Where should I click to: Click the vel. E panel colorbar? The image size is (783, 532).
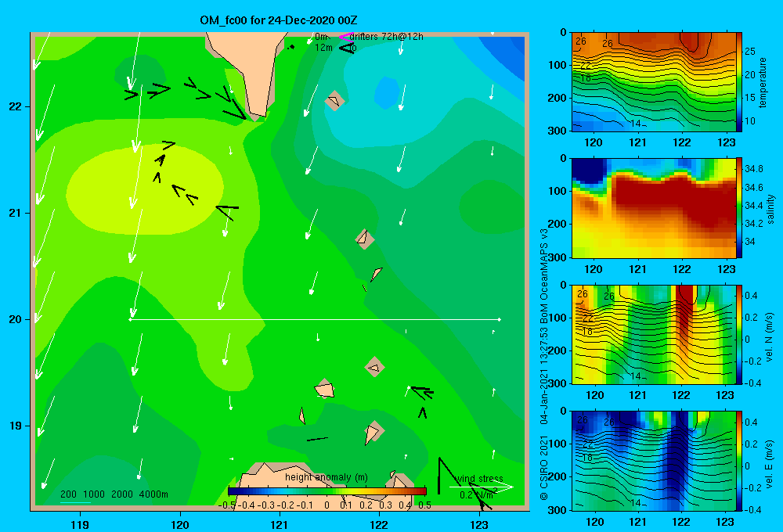(739, 461)
